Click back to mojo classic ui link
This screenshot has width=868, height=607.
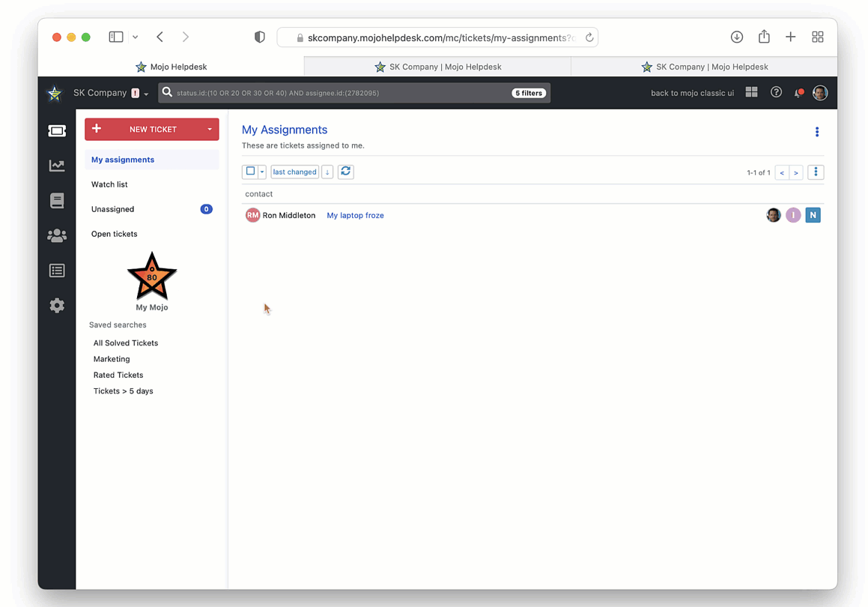(692, 93)
